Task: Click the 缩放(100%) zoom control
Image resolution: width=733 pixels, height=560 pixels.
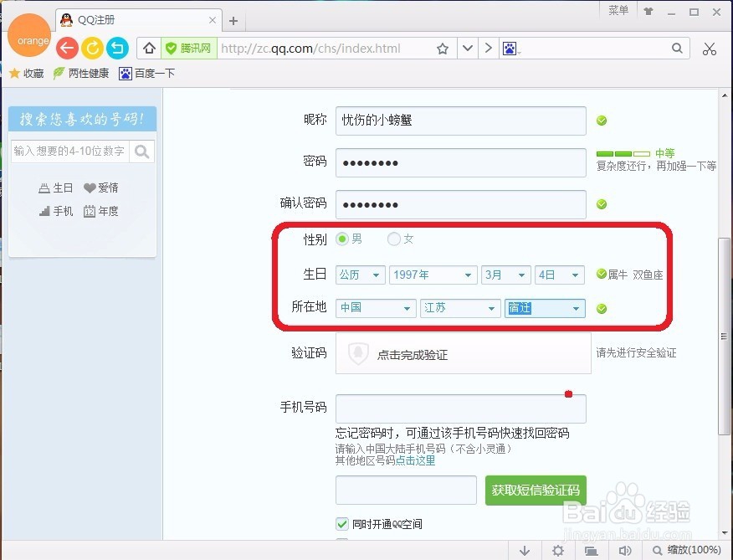Action: (686, 550)
